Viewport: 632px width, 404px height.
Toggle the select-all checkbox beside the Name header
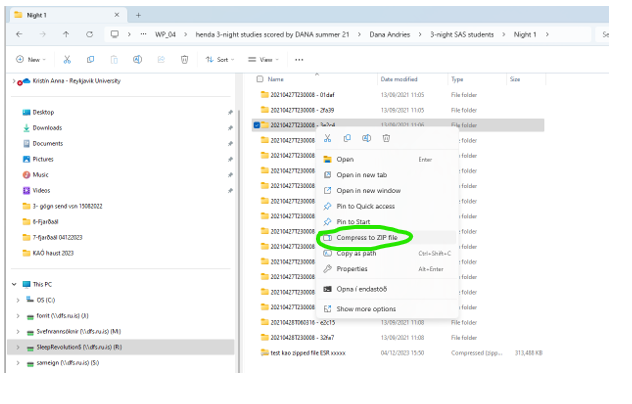pyautogui.click(x=260, y=78)
